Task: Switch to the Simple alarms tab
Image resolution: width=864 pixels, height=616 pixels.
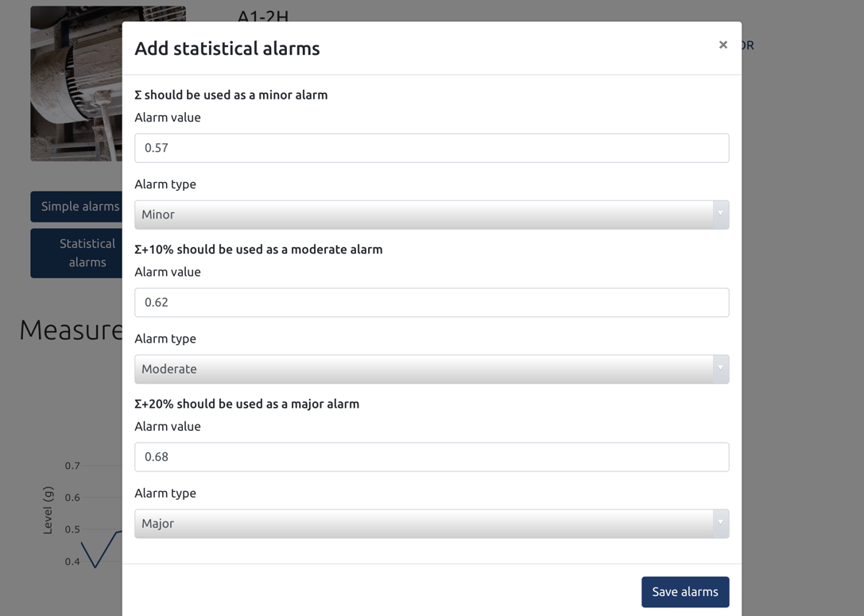Action: pos(77,206)
